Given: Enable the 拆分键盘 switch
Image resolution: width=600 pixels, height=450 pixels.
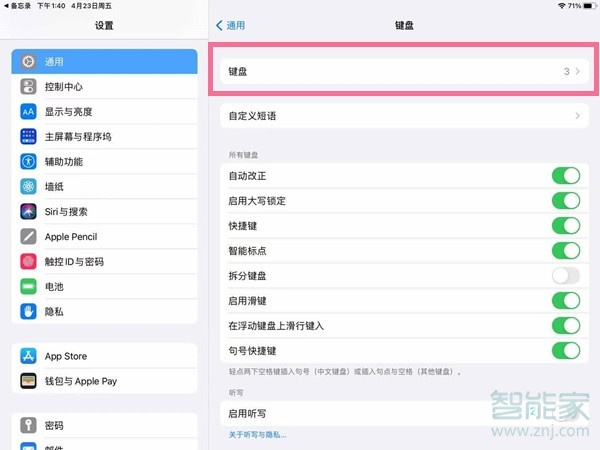Looking at the screenshot, I should [566, 276].
